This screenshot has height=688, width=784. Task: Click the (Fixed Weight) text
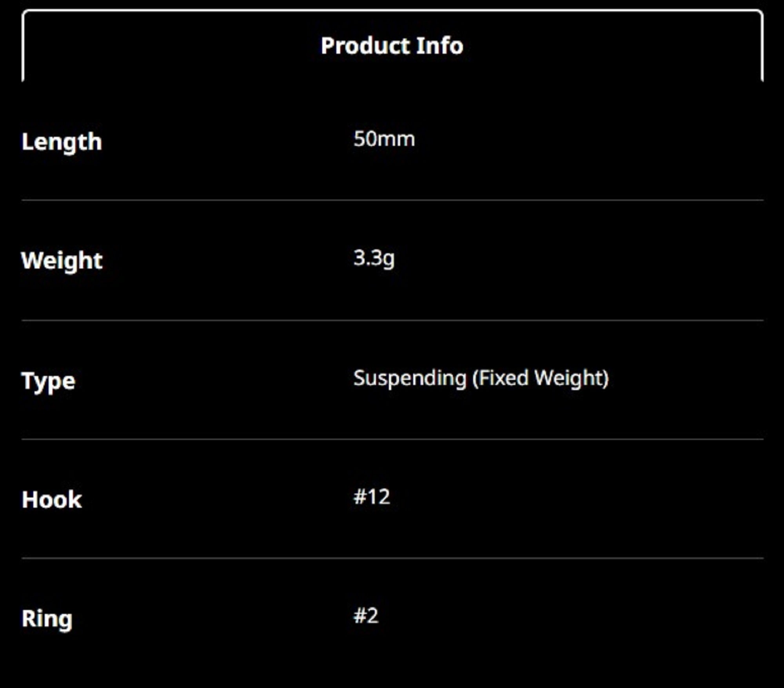(x=541, y=378)
